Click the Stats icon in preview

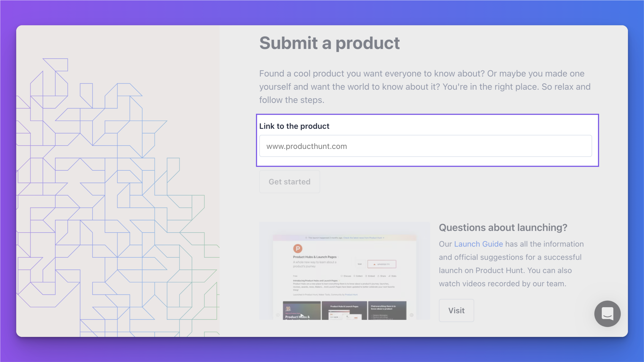(x=389, y=276)
